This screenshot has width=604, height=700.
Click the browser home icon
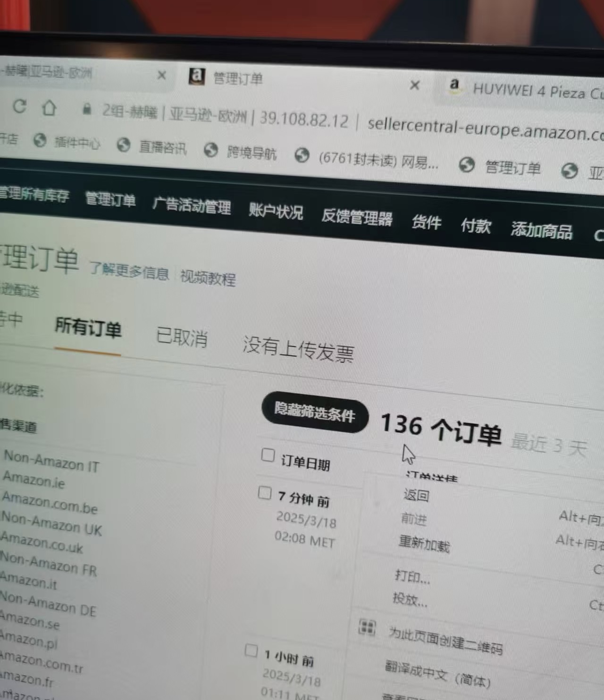[x=49, y=108]
